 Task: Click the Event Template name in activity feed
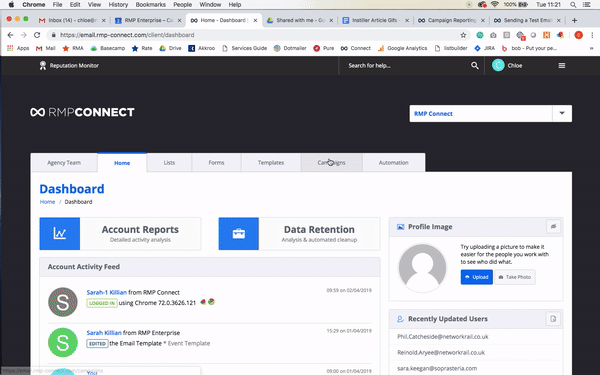pos(189,344)
